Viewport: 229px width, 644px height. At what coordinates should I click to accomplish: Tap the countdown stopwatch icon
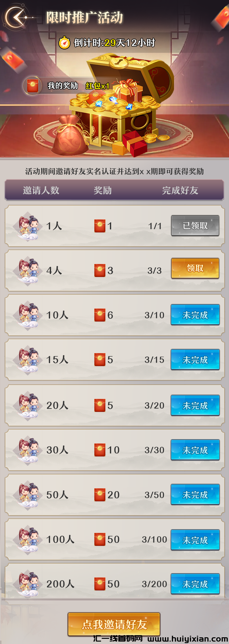64,42
